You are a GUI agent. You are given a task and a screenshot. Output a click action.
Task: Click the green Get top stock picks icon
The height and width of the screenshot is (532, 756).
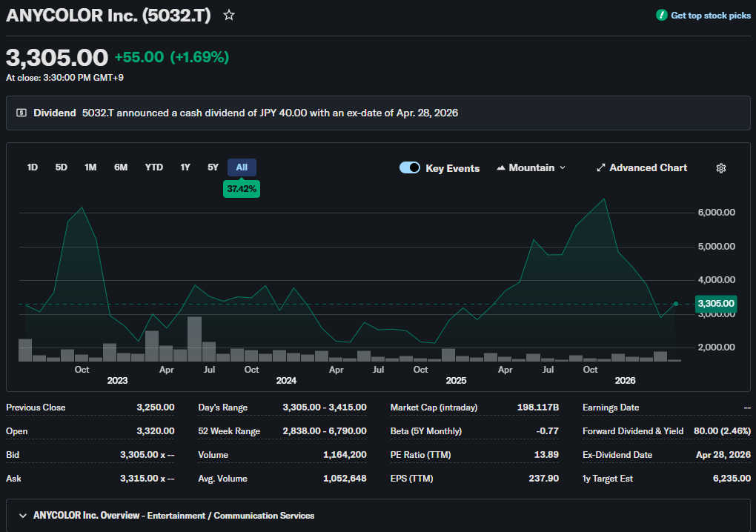point(662,16)
